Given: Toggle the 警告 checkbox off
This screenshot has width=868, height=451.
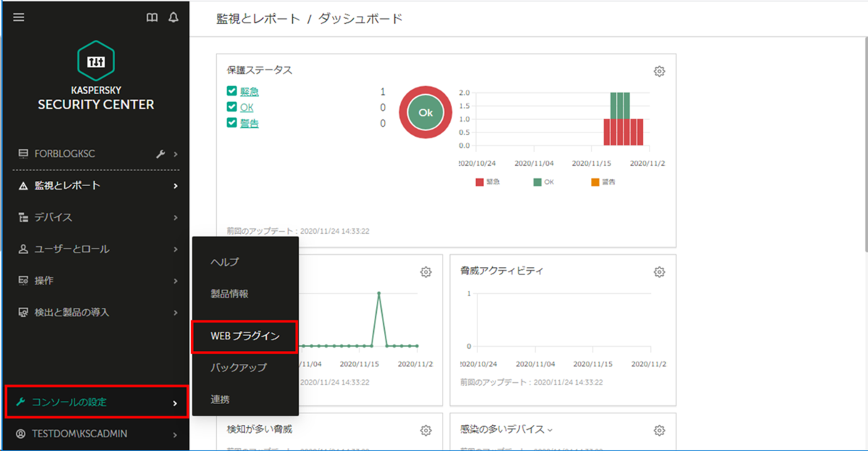Looking at the screenshot, I should [x=233, y=123].
